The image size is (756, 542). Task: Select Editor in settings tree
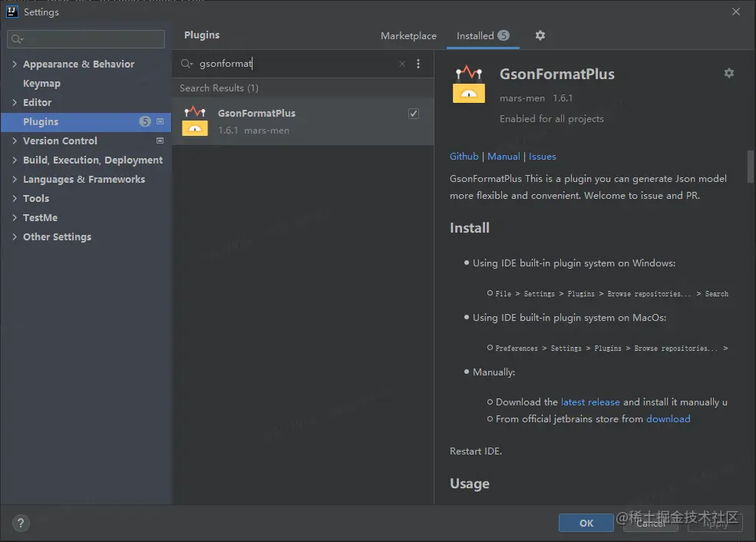tap(37, 102)
